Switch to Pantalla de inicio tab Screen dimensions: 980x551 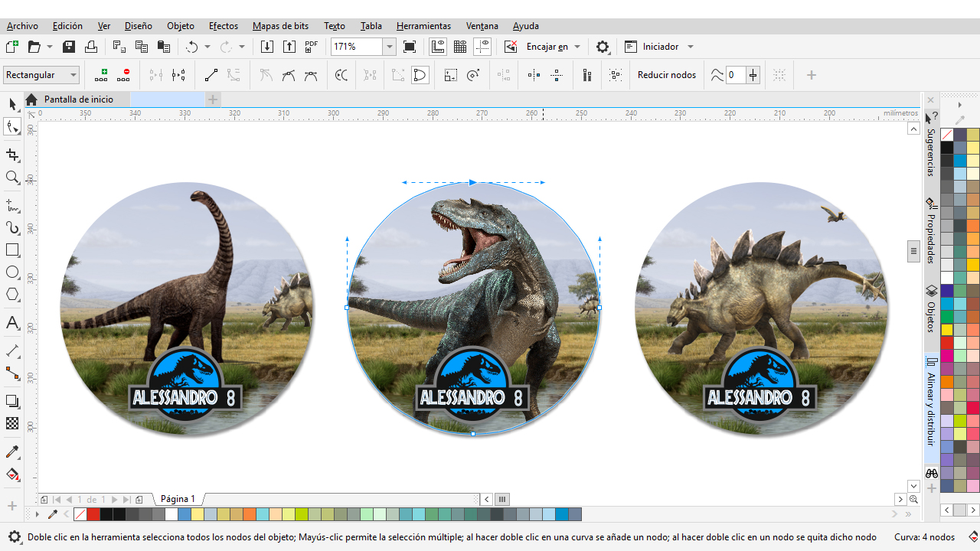[x=78, y=99]
